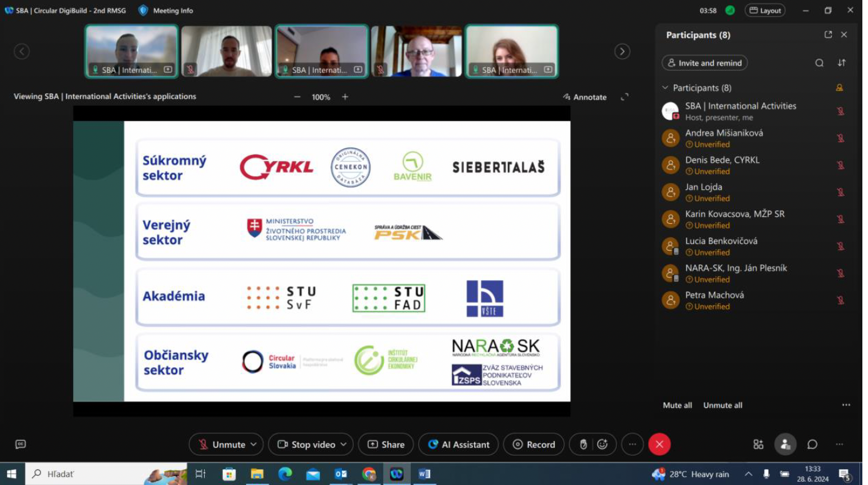End the meeting with red X button
868x485 pixels.
659,444
